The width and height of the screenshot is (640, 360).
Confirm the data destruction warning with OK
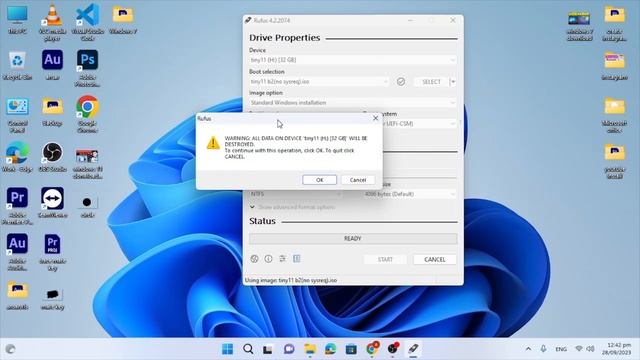320,180
